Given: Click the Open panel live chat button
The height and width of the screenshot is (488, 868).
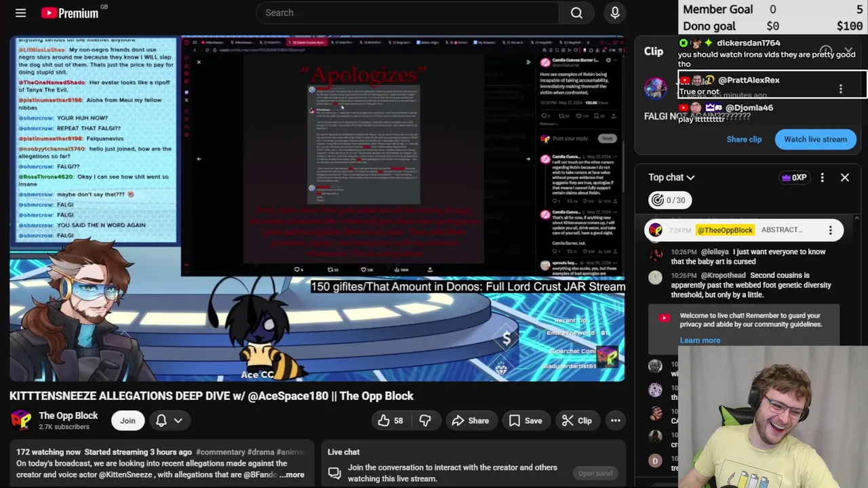Looking at the screenshot, I should click(595, 473).
